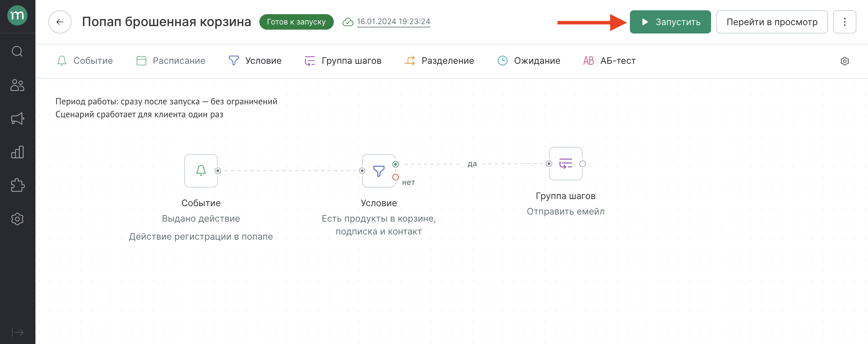
Task: Select the Группа шагов node on canvas
Action: tap(565, 163)
